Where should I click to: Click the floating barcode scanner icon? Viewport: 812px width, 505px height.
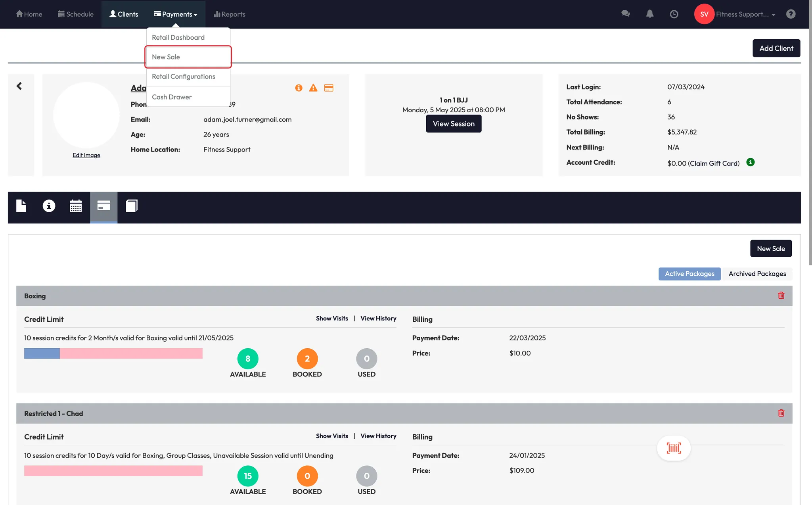(x=674, y=448)
